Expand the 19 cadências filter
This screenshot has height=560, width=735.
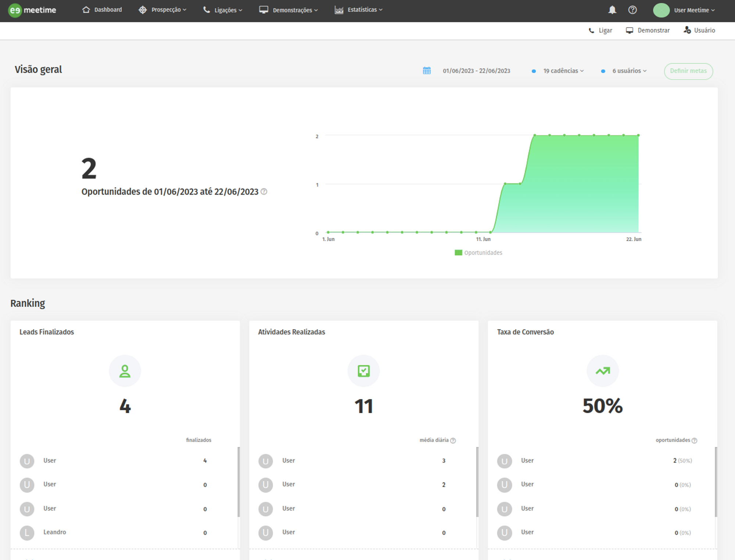click(x=563, y=71)
